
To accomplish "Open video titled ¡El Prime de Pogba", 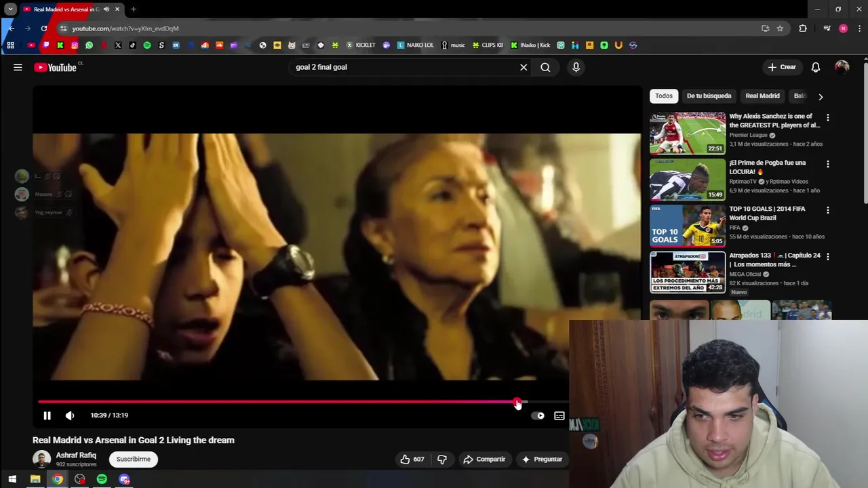I will coord(768,167).
